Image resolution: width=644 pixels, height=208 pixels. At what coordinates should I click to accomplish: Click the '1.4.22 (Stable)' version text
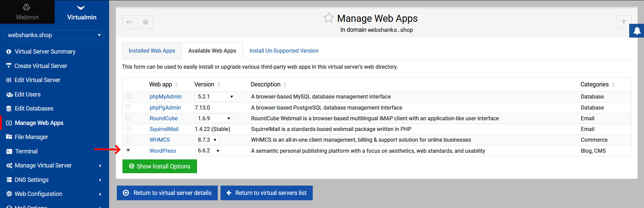pos(212,129)
